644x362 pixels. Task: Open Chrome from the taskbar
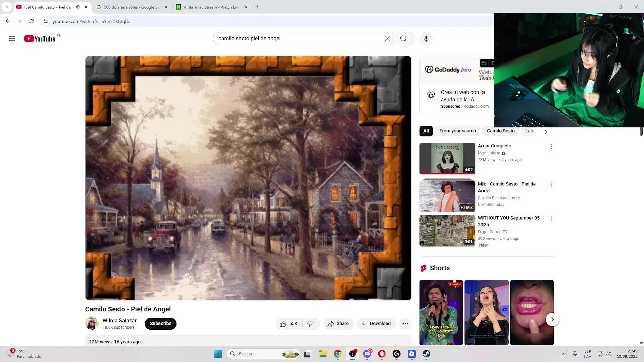tap(338, 354)
